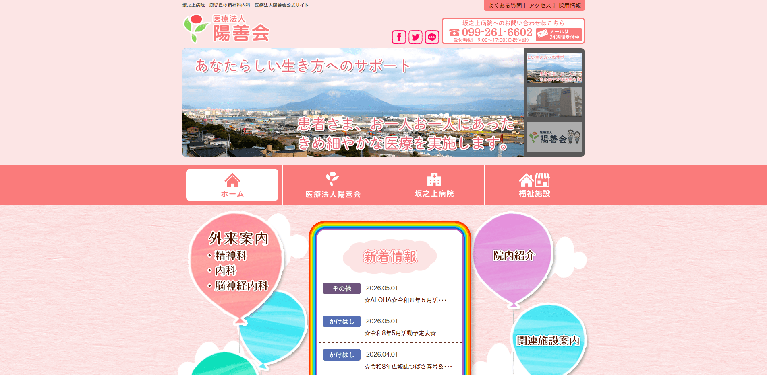Open the よくある質問 link
This screenshot has width=767, height=375.
pyautogui.click(x=506, y=5)
